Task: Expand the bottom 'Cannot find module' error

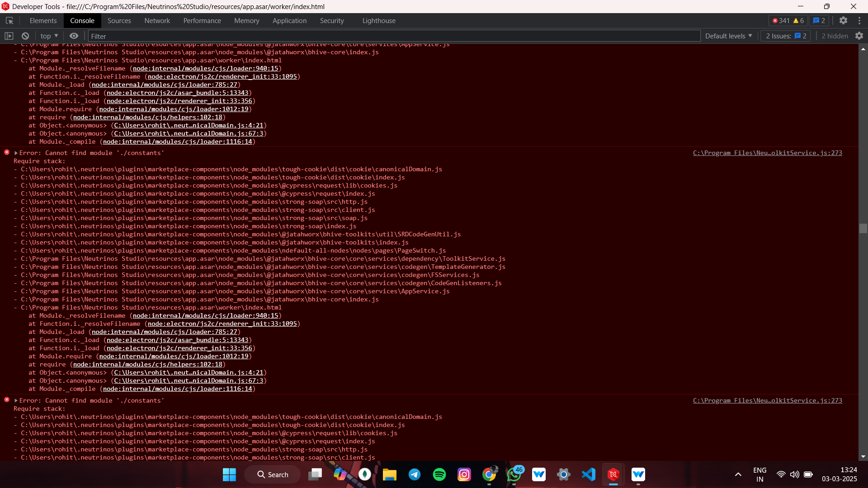Action: (x=16, y=401)
